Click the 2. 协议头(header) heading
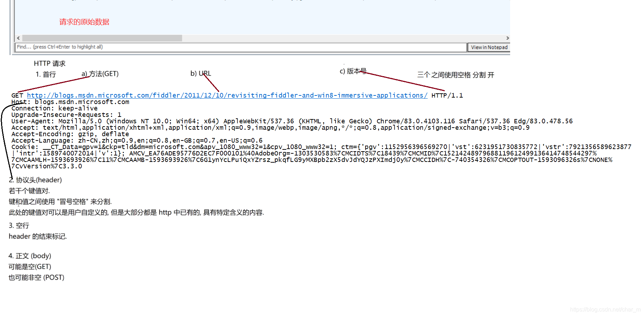The width and height of the screenshot is (644, 316). tap(35, 180)
